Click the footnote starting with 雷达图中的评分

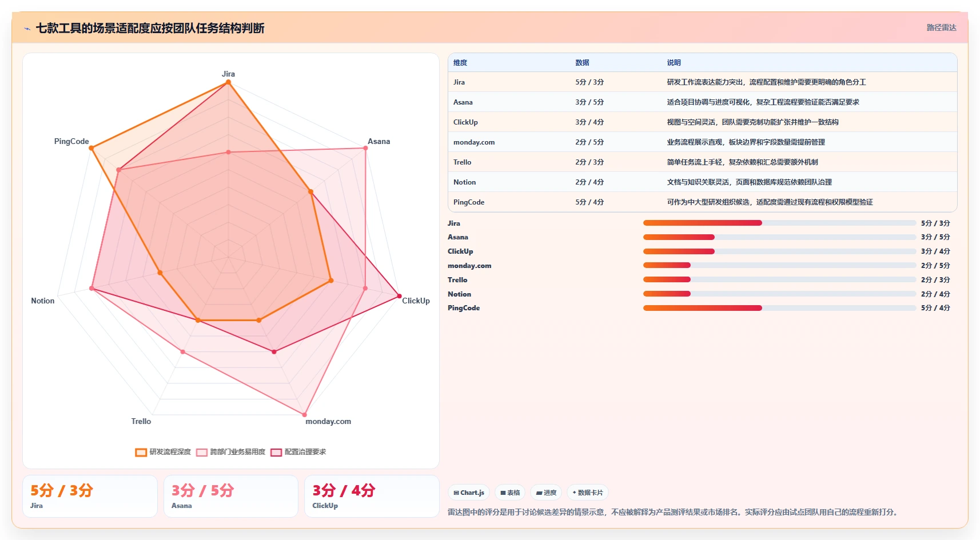tap(674, 512)
